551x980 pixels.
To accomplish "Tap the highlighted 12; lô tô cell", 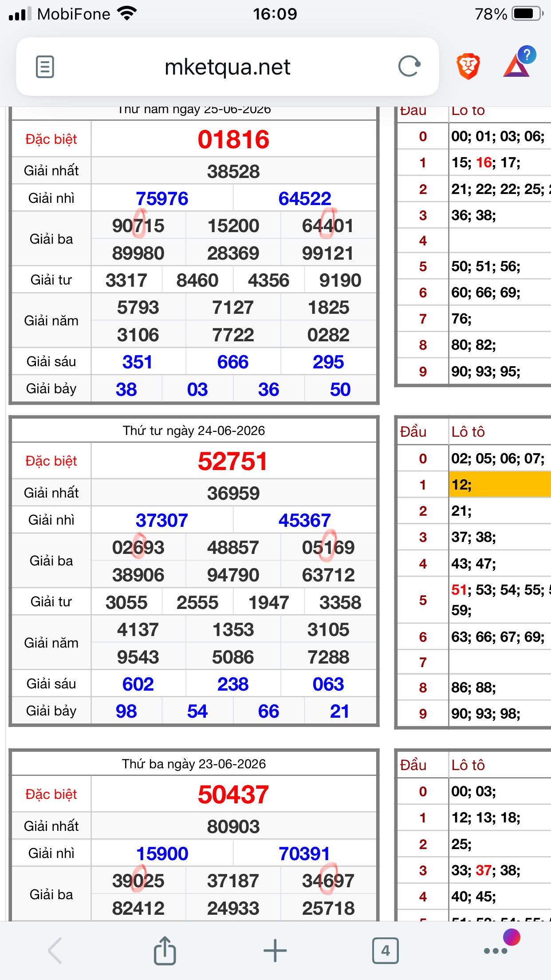I will pyautogui.click(x=500, y=484).
